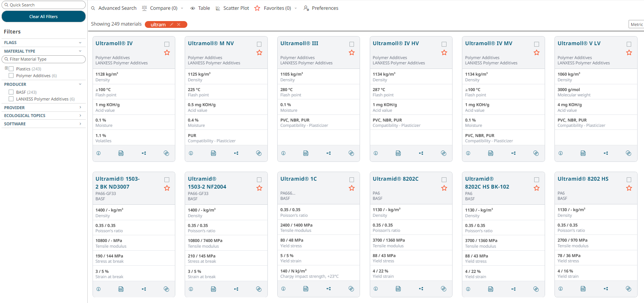Tick compare checkbox on Ultramoll® M NV
The image size is (644, 303).
pyautogui.click(x=259, y=44)
